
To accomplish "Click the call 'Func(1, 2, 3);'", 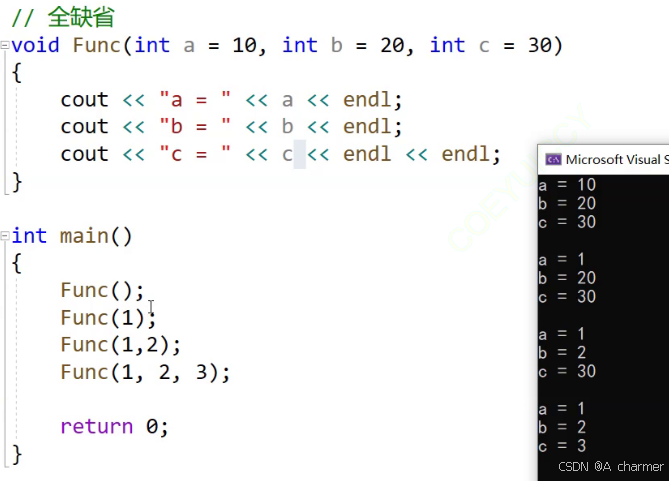I will [145, 372].
